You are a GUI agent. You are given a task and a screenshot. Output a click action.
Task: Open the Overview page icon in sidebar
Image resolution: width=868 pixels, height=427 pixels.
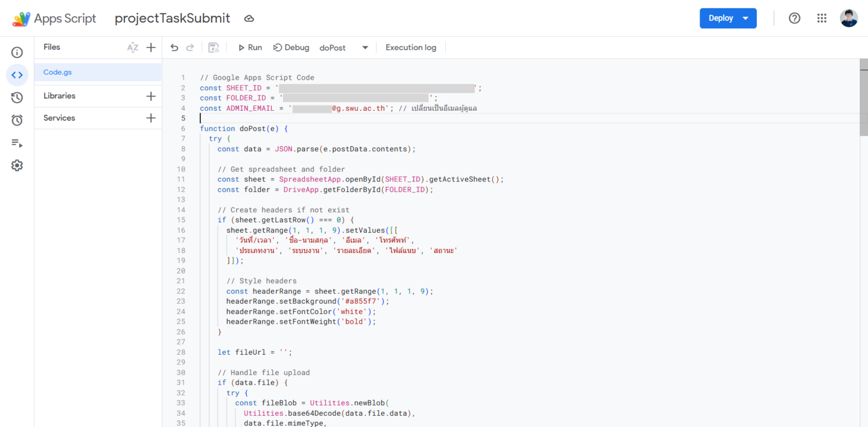click(x=17, y=53)
